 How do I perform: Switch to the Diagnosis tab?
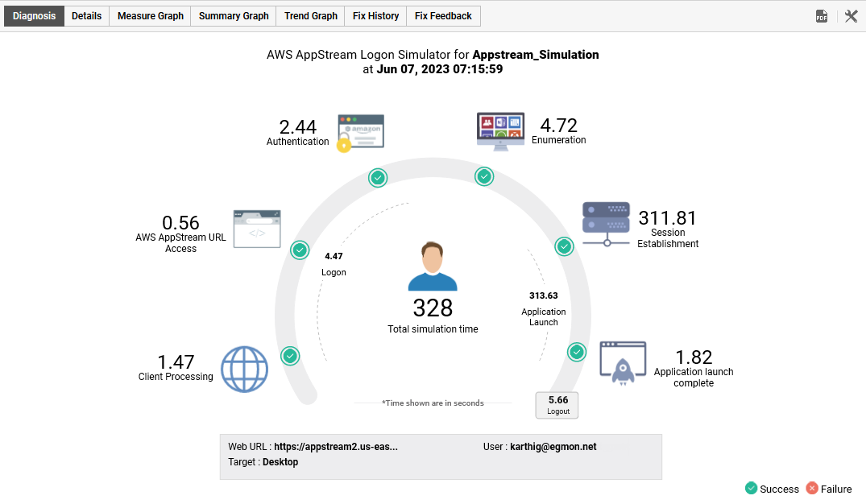point(35,16)
